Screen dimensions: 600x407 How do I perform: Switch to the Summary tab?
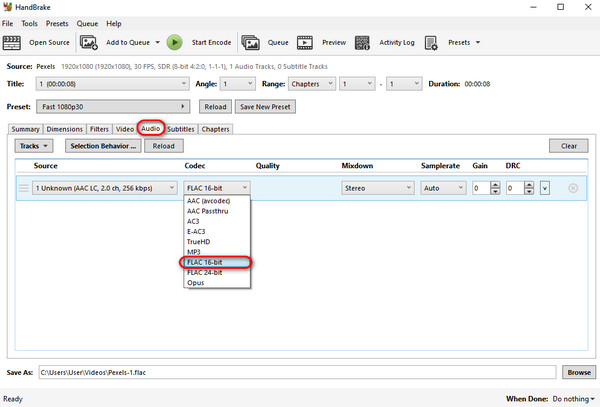pyautogui.click(x=25, y=129)
